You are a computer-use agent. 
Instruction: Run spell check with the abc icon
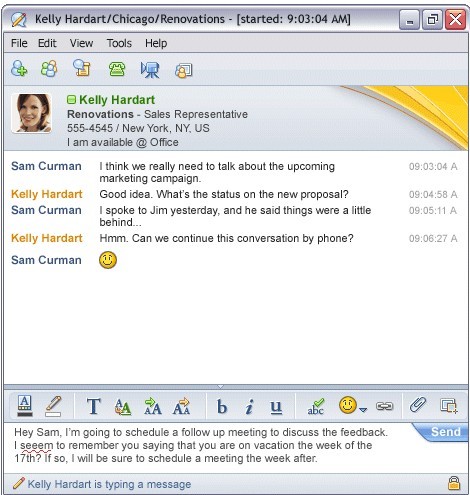[315, 406]
